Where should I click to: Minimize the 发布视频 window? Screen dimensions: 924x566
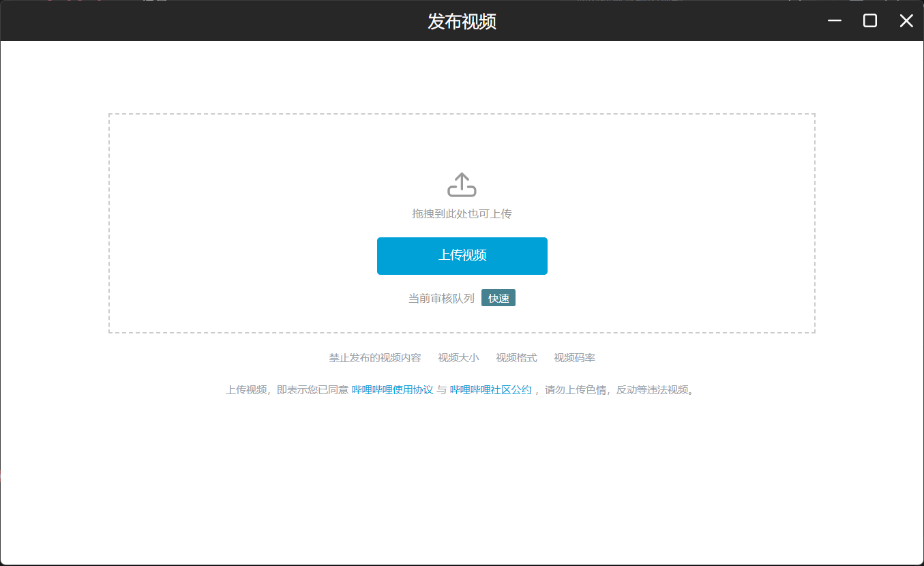[x=834, y=20]
